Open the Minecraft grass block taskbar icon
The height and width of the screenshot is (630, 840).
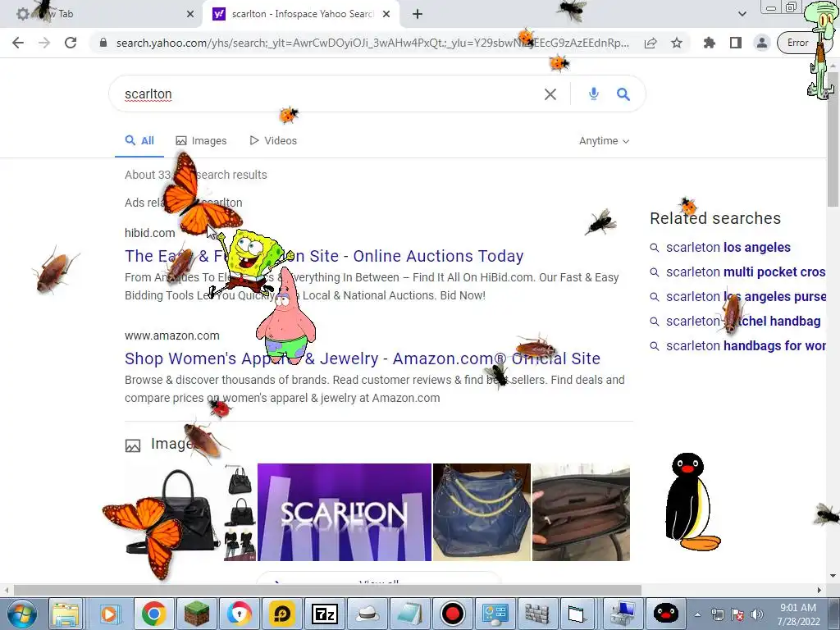click(197, 614)
